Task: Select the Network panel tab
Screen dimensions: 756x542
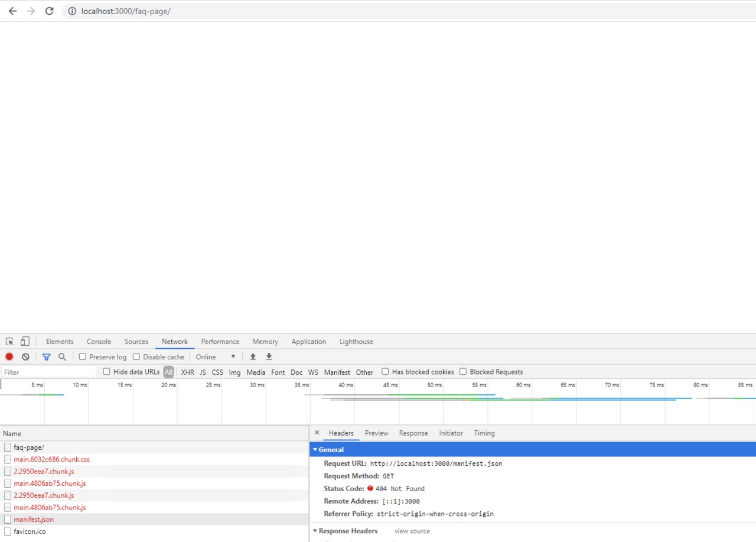Action: 175,342
